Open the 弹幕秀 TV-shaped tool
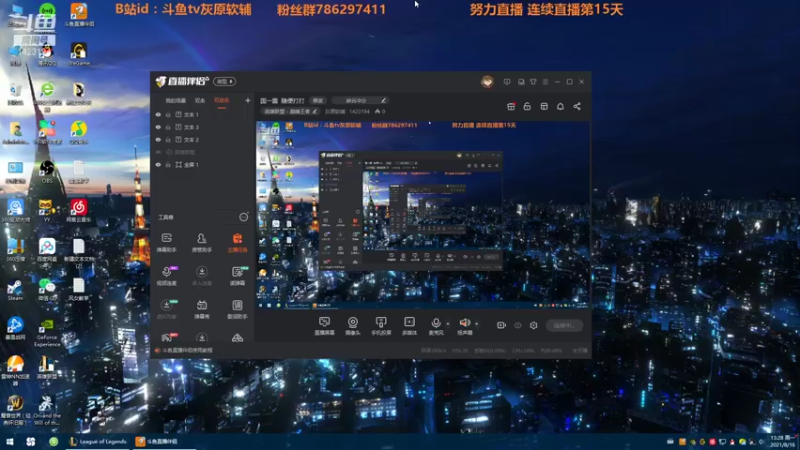This screenshot has height=450, width=800. click(x=202, y=309)
